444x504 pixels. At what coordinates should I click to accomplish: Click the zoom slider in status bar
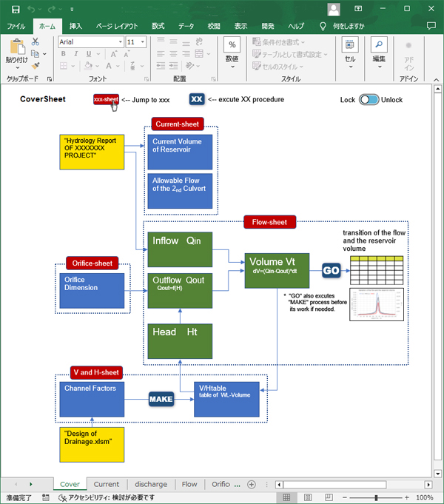coord(376,498)
